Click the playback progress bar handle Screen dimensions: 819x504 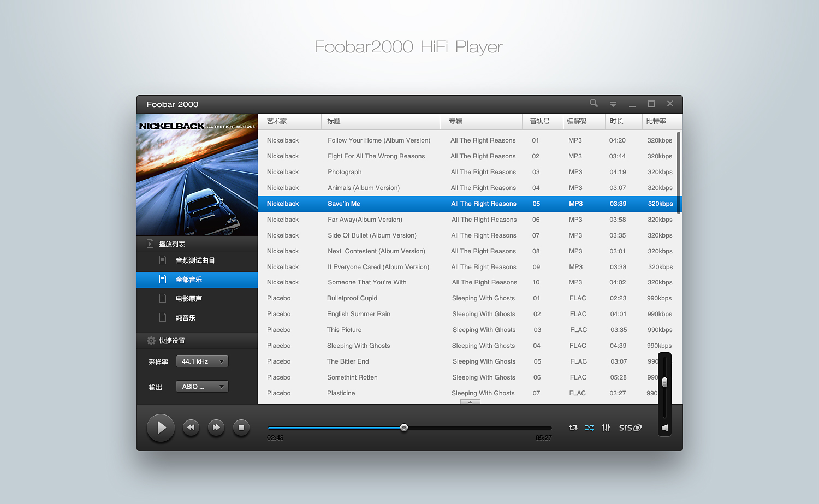(x=404, y=428)
